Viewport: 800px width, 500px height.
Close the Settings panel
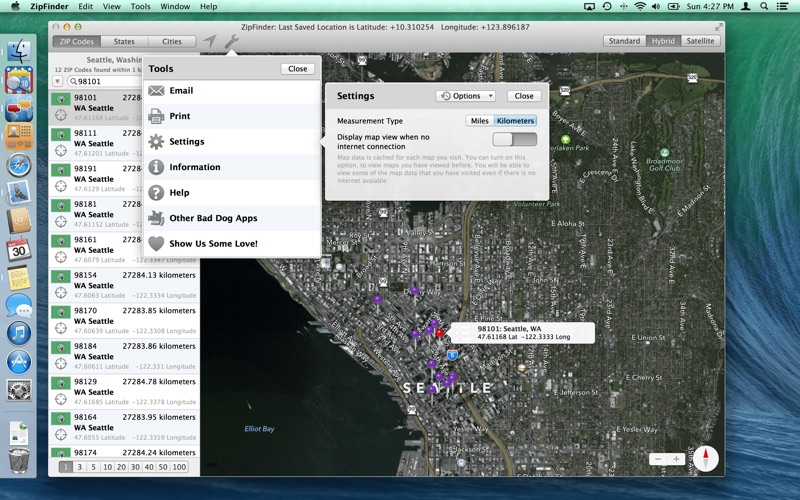click(x=523, y=96)
